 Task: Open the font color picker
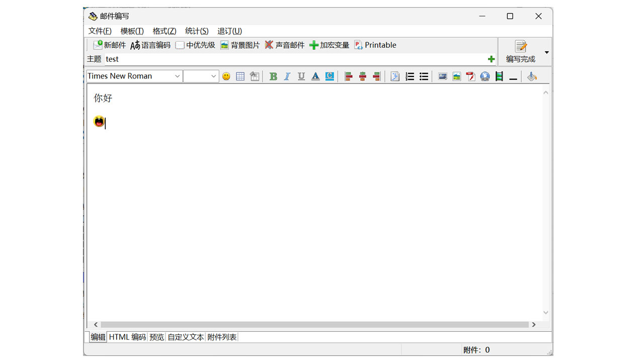[315, 76]
